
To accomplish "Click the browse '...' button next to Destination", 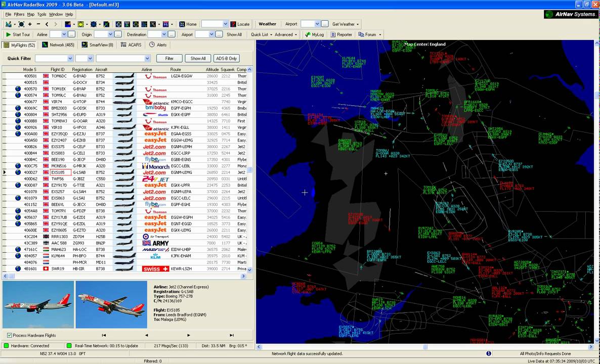I will 172,34.
